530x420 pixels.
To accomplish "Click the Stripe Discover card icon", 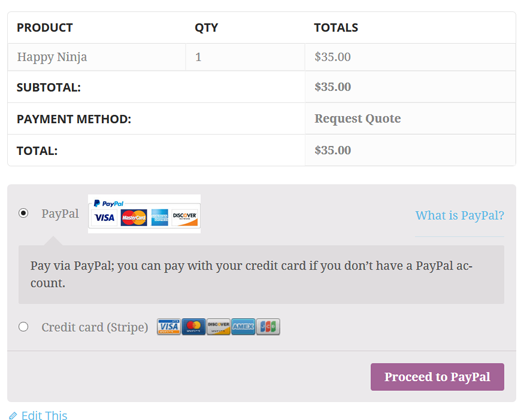I will pyautogui.click(x=218, y=326).
